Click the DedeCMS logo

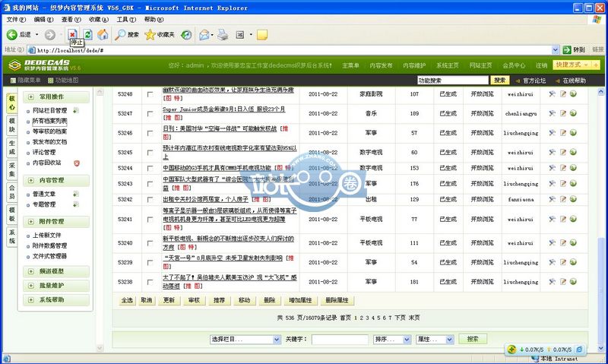(45, 65)
